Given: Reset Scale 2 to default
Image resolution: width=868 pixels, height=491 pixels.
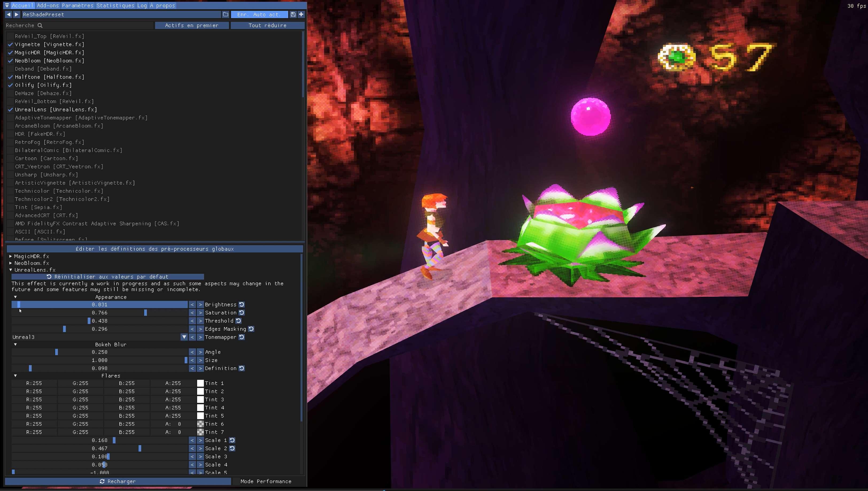Looking at the screenshot, I should [232, 448].
